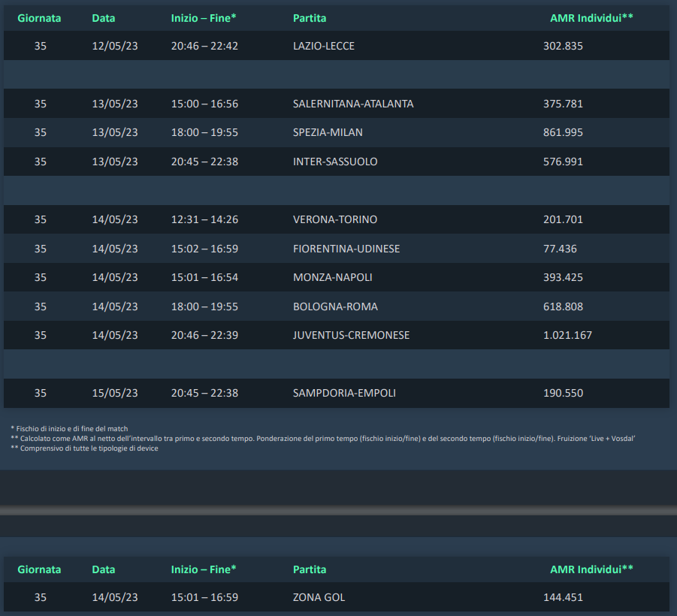Image resolution: width=677 pixels, height=616 pixels.
Task: Click the AMR value 1.021.167
Action: pyautogui.click(x=567, y=335)
